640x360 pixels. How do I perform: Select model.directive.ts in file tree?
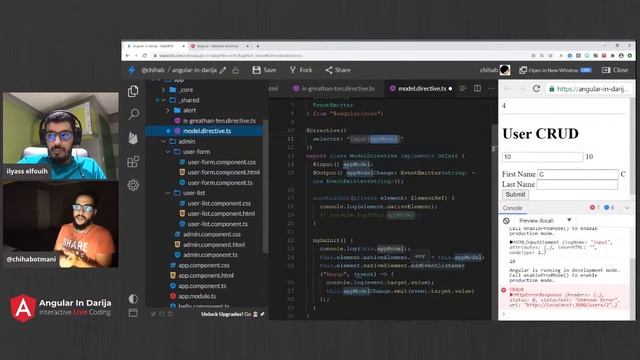point(204,131)
